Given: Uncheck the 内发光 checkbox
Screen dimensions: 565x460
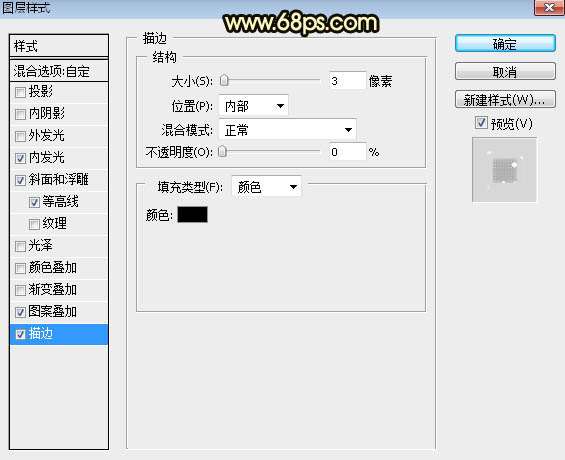Looking at the screenshot, I should (x=20, y=158).
